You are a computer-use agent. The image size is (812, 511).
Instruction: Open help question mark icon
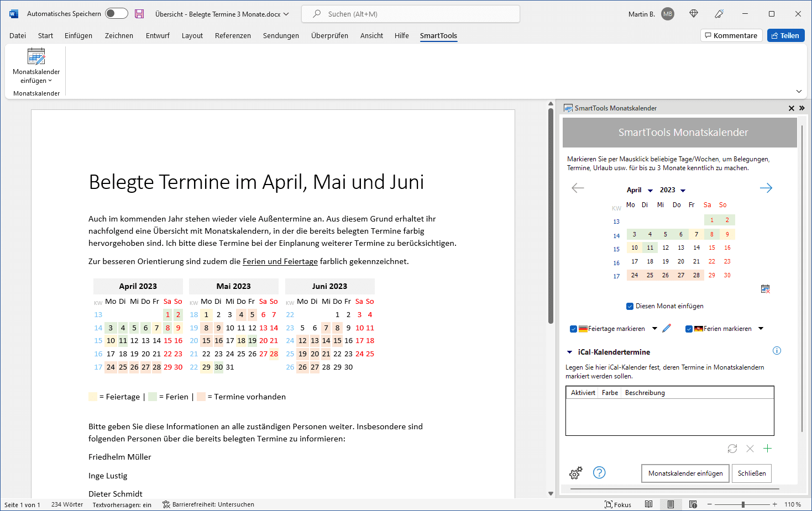(599, 472)
